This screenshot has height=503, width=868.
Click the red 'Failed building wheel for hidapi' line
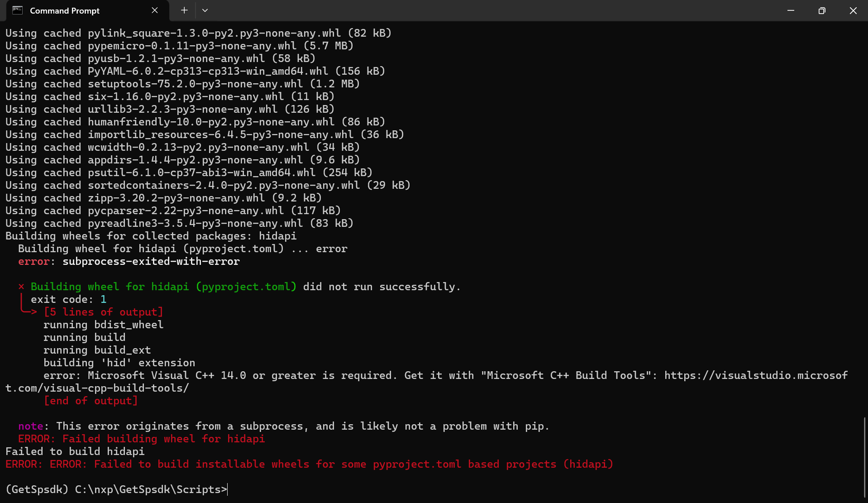(141, 439)
